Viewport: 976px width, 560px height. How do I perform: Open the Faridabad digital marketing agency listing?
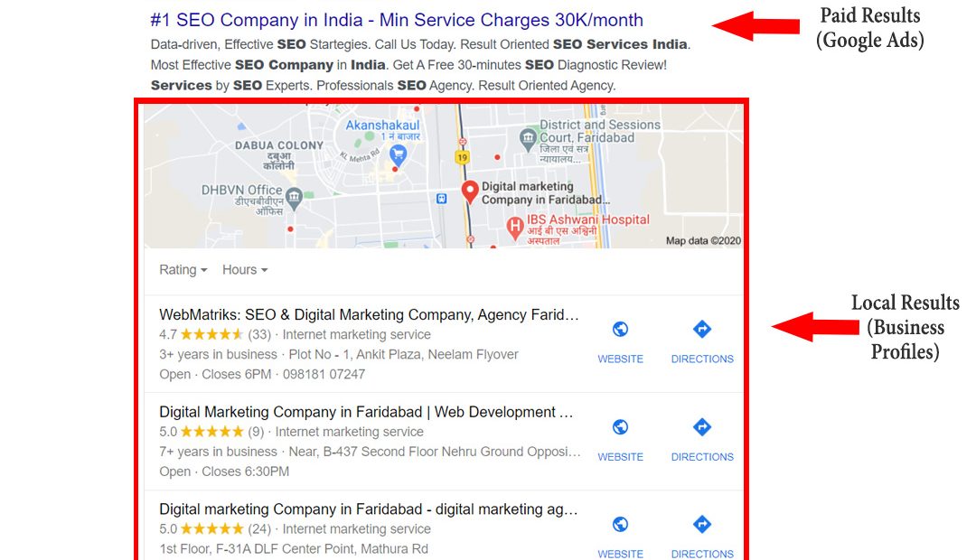369,509
